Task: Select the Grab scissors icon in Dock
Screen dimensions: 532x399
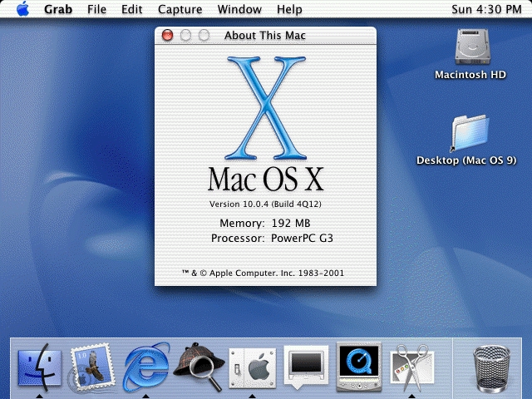Action: click(412, 368)
